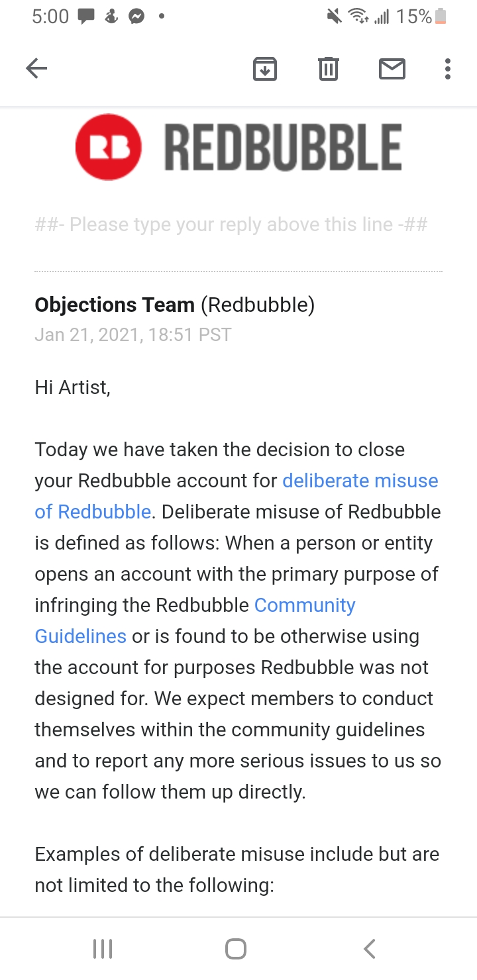Tap the Messenger notification icon
477x980 pixels.
tap(136, 17)
